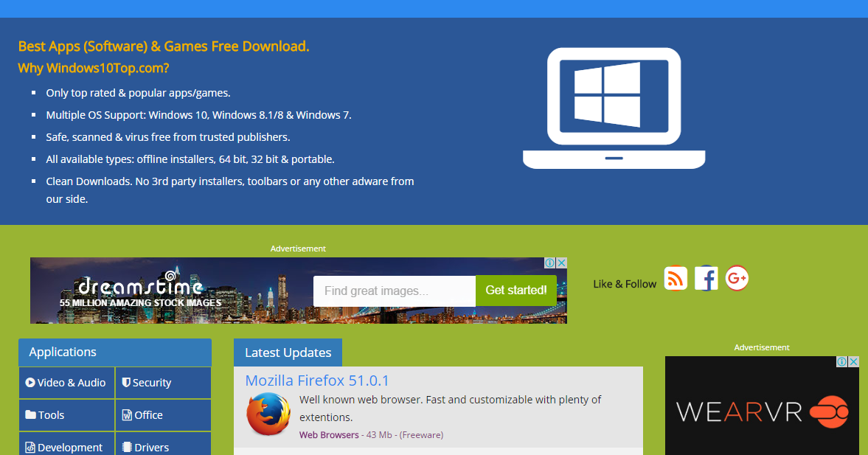Open the Google Plus icon
The image size is (868, 455).
tap(737, 278)
